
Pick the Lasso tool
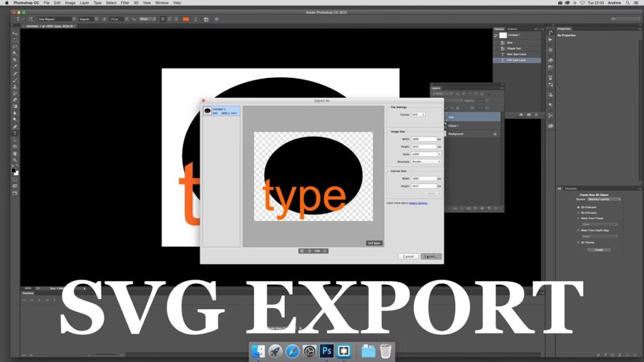coord(15,47)
